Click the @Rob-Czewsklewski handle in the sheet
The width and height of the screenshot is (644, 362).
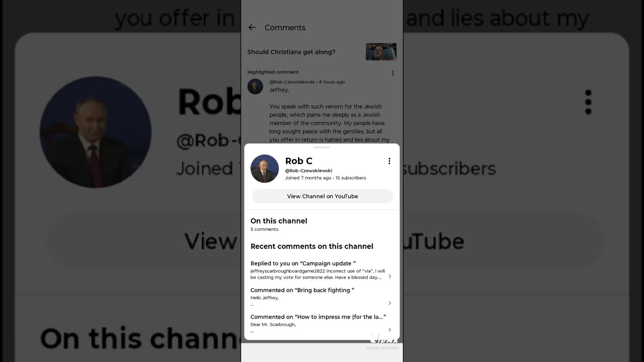pyautogui.click(x=308, y=170)
